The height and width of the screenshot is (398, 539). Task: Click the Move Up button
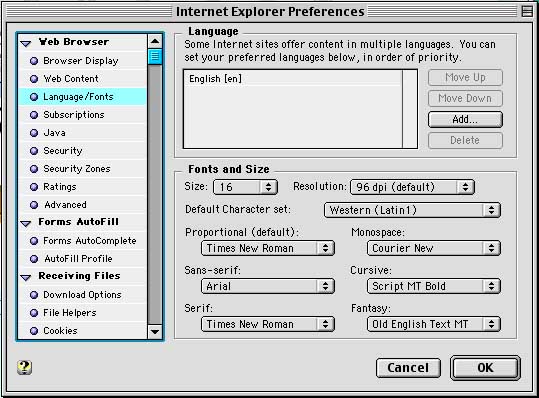(x=465, y=78)
